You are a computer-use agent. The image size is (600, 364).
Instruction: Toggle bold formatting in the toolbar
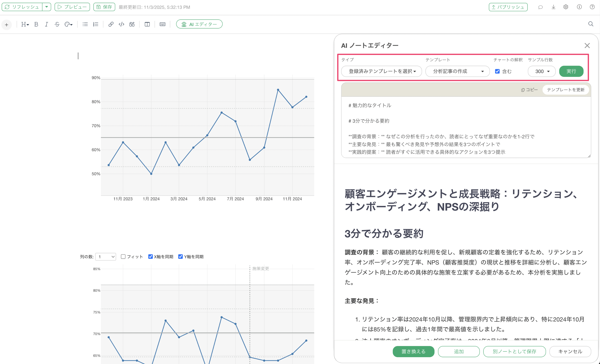point(36,24)
